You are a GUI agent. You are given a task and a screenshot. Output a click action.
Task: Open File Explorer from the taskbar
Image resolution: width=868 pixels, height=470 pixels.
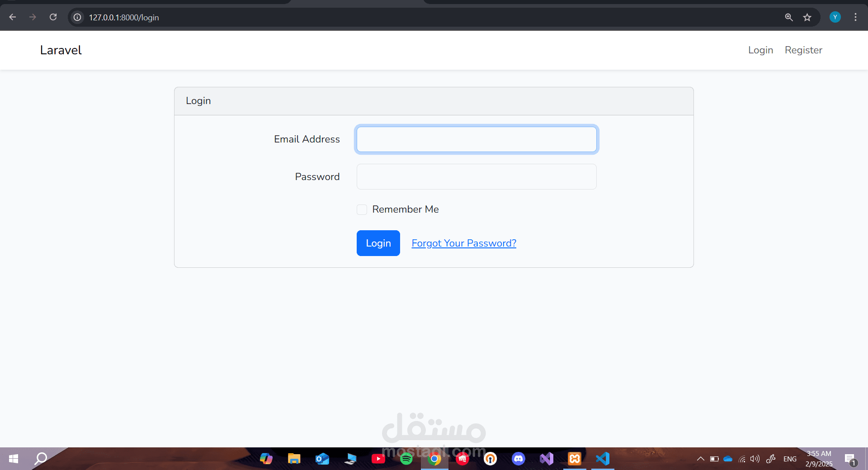(x=294, y=459)
